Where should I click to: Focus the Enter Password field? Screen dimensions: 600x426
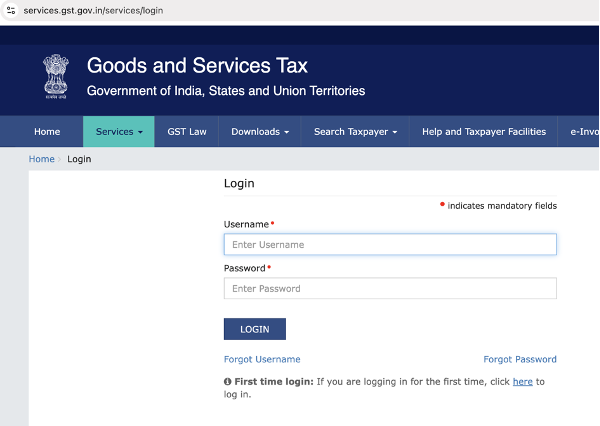point(390,288)
